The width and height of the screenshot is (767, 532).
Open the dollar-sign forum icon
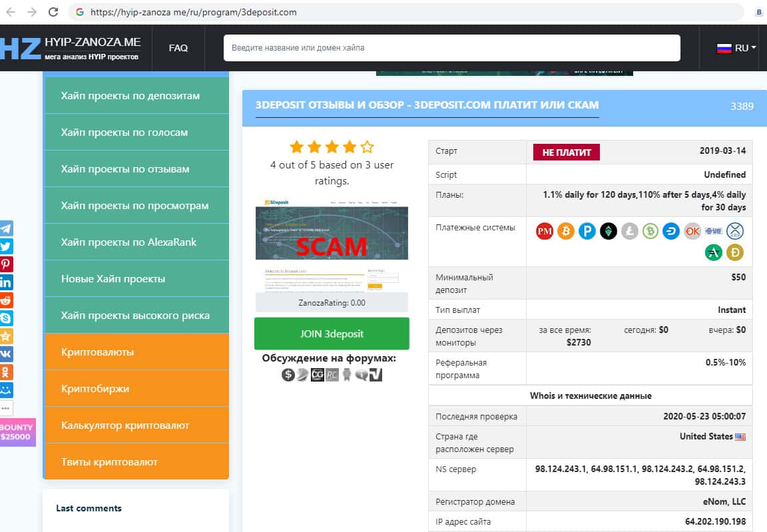pyautogui.click(x=288, y=375)
